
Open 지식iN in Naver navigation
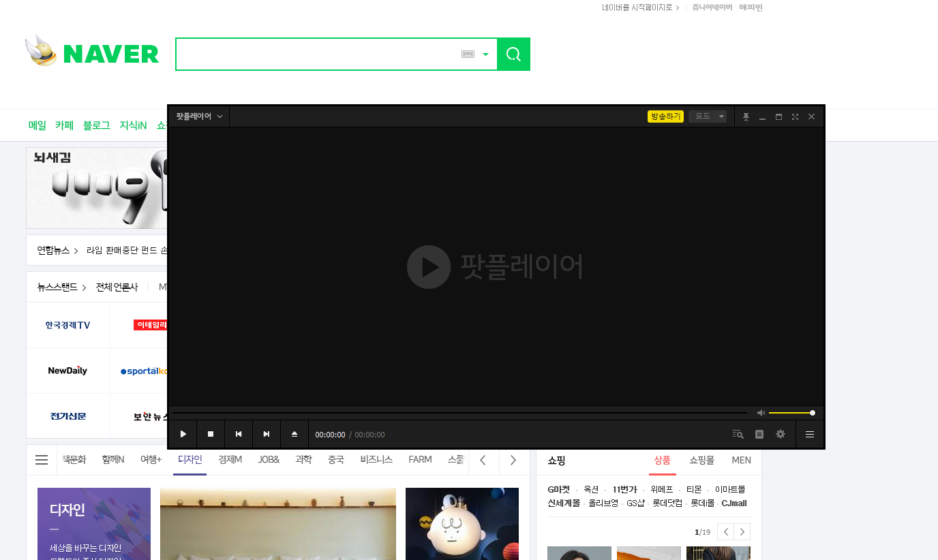(x=133, y=125)
